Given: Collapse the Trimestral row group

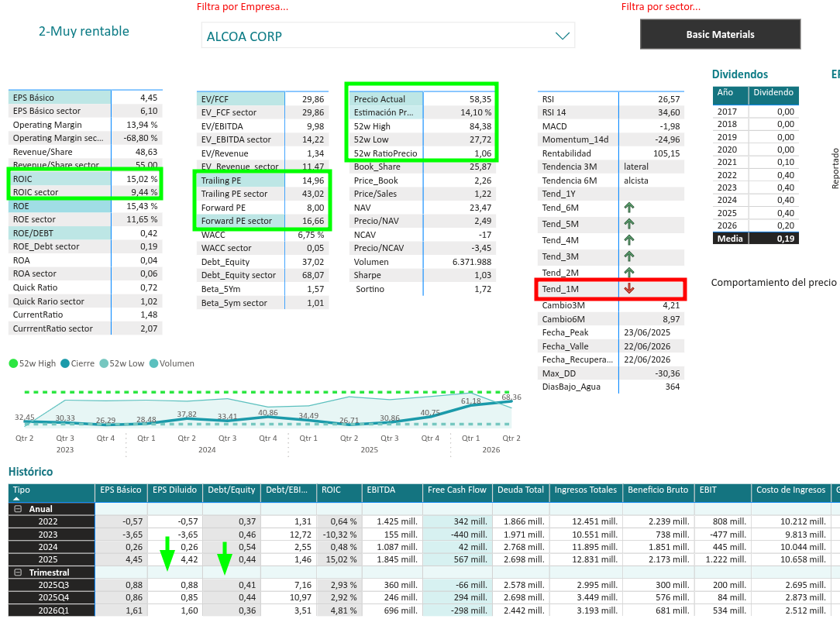Looking at the screenshot, I should pos(18,573).
